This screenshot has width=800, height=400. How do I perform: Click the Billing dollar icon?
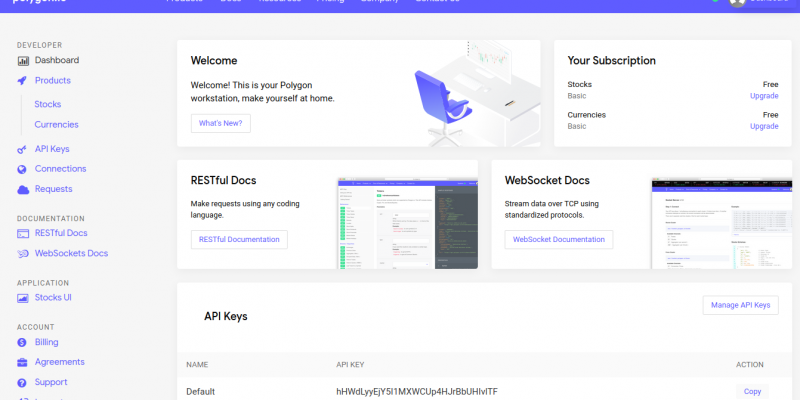tap(22, 342)
